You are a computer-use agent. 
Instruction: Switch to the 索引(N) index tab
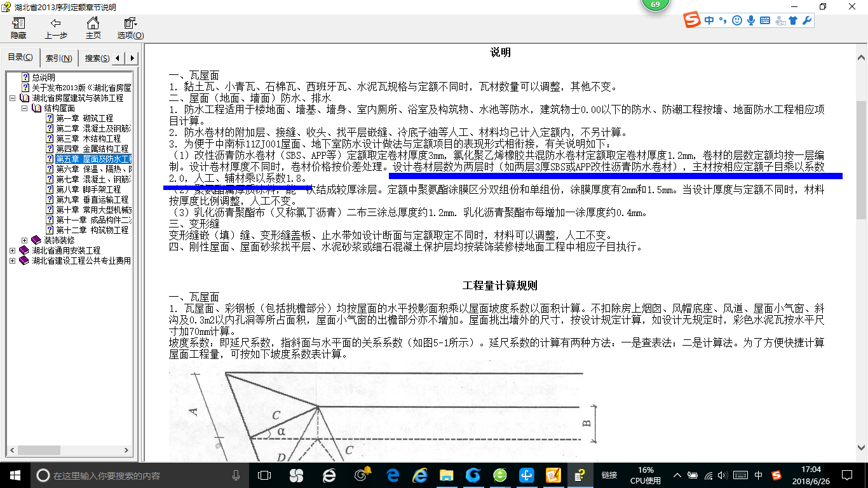59,58
